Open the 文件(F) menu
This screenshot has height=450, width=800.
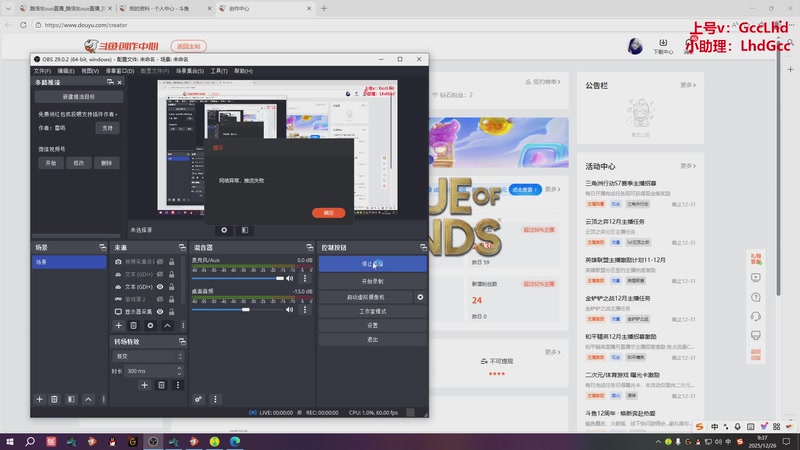point(42,71)
